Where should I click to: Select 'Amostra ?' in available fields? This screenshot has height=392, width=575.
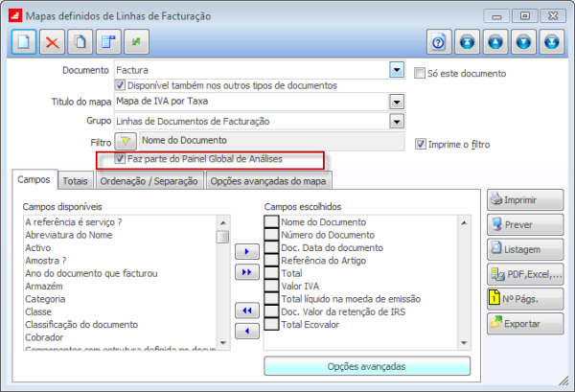click(x=45, y=261)
